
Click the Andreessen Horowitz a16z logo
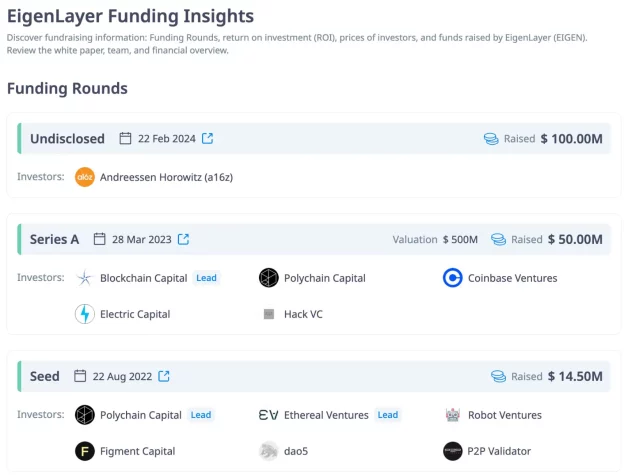(85, 177)
